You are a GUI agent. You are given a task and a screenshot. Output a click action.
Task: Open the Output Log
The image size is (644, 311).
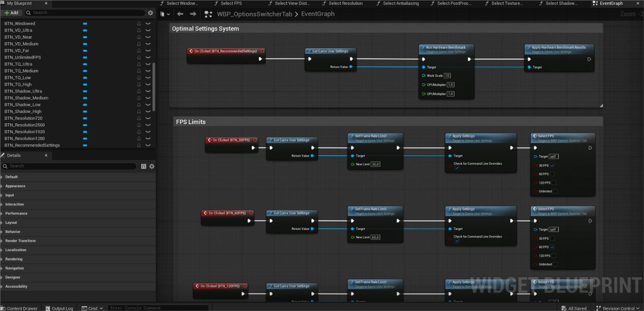58,308
